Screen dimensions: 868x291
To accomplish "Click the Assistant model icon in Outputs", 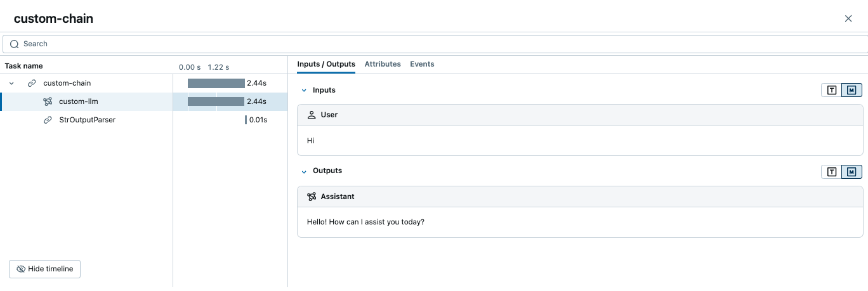I will coord(312,197).
